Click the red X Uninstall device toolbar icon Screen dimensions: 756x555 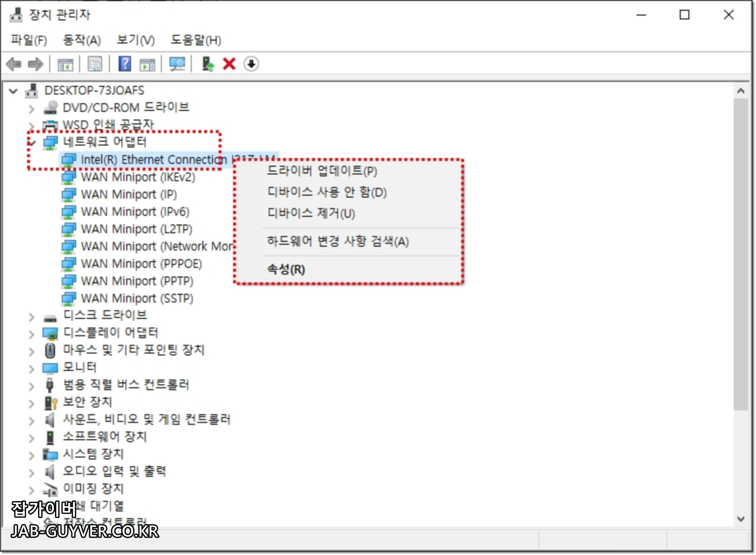tap(228, 64)
